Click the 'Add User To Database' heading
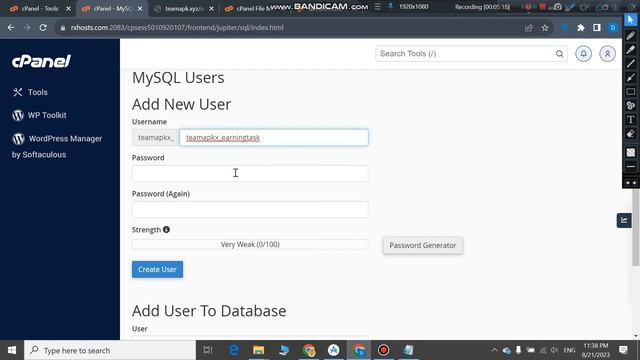 pyautogui.click(x=209, y=311)
